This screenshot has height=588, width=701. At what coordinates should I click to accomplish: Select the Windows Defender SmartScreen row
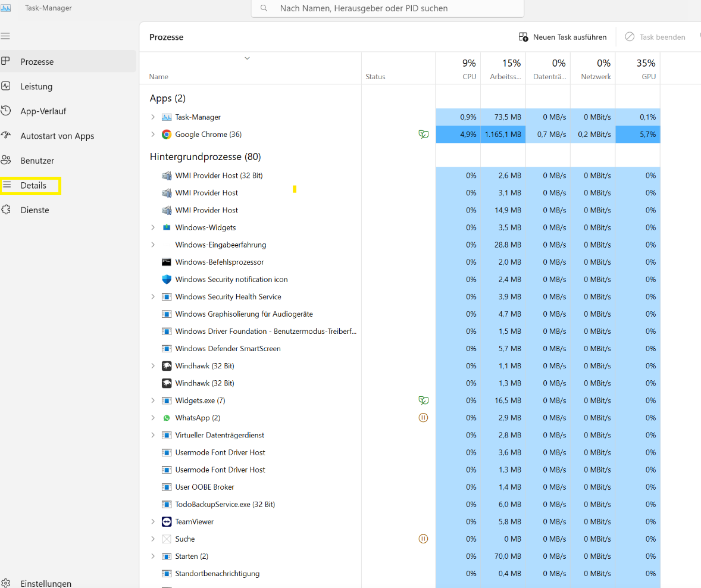[400, 348]
